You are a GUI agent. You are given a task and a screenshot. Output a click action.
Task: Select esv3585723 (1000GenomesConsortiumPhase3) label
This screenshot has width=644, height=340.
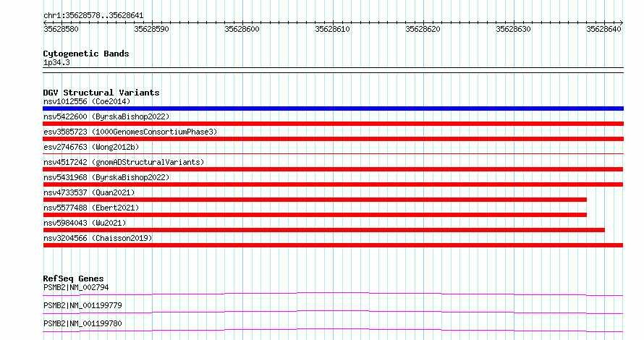[x=130, y=132]
